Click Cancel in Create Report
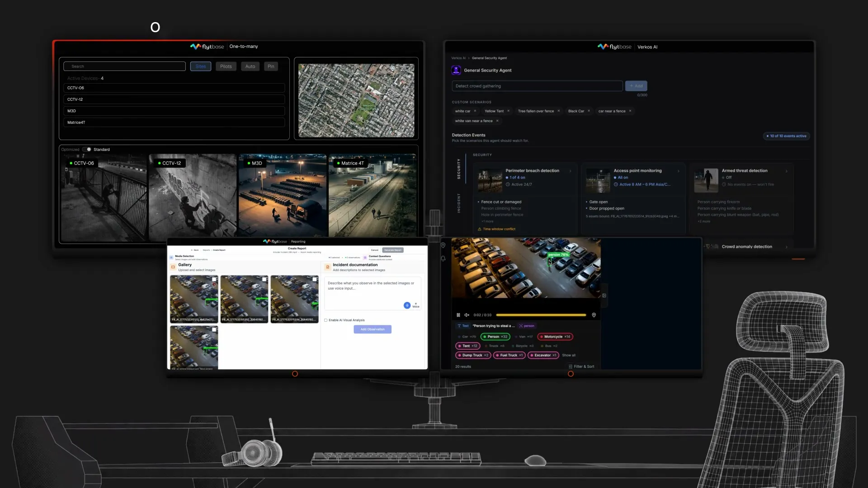This screenshot has height=488, width=868. (375, 250)
